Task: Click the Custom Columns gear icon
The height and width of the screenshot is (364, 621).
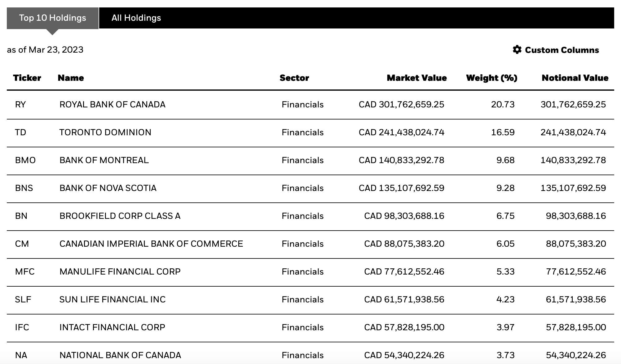Action: tap(517, 50)
